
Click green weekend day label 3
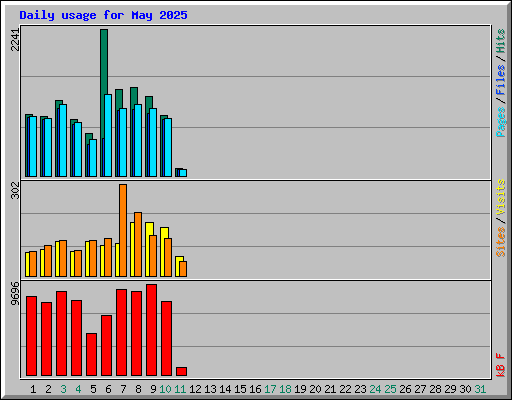tap(63, 389)
